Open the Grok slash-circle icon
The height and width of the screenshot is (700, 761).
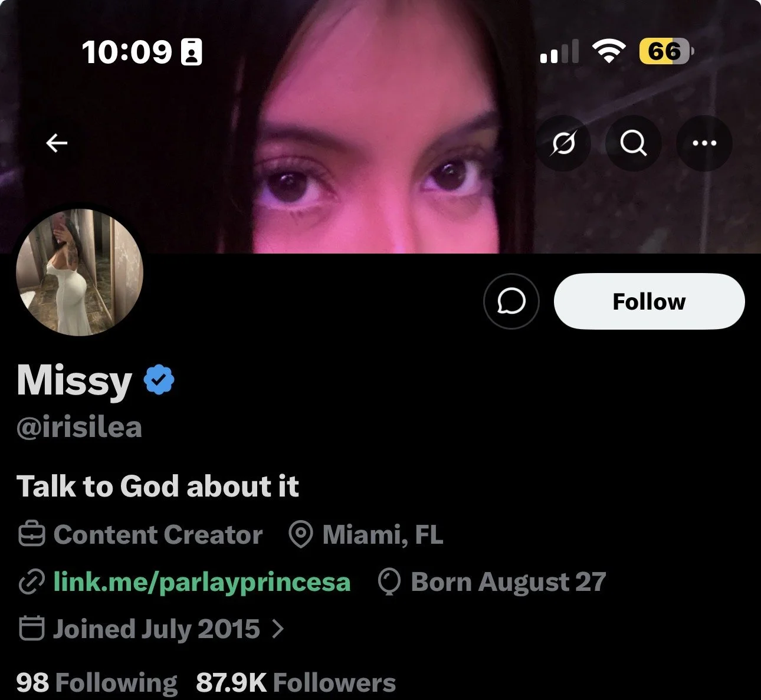point(563,143)
